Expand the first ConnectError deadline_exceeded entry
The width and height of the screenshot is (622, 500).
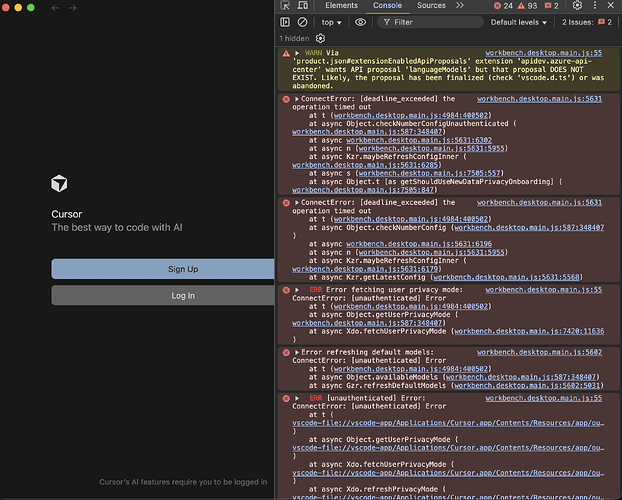296,99
